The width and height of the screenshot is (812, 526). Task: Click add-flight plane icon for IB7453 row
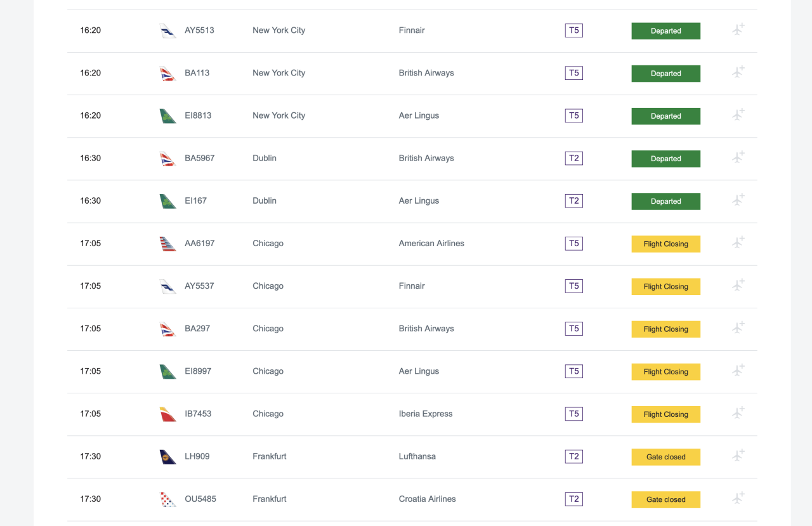[738, 413]
